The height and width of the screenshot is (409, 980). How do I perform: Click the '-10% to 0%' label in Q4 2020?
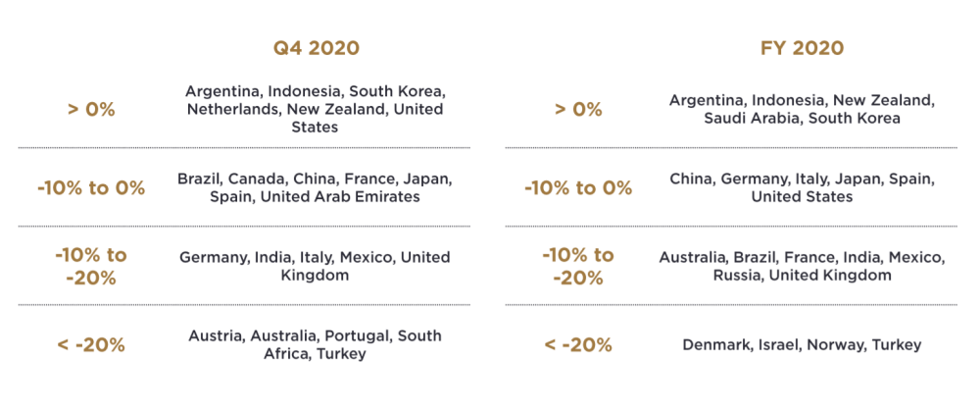[x=90, y=187]
